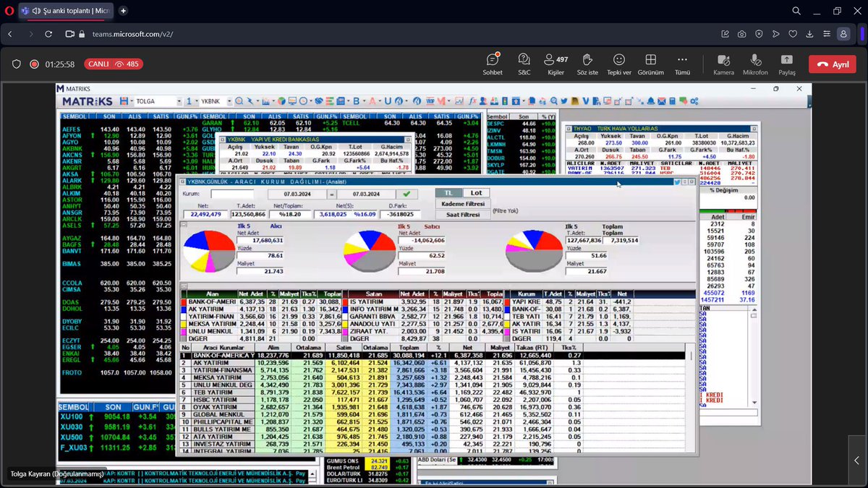Viewport: 868px width, 488px height.
Task: Select the Şu anki toplantı browser tab
Action: (65, 11)
